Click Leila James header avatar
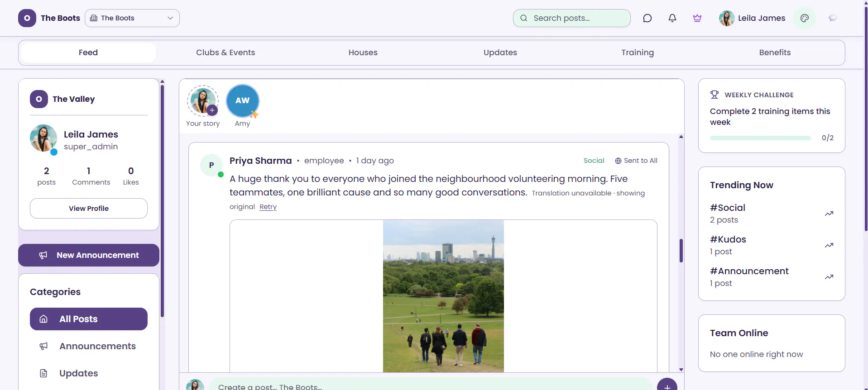868x390 pixels. [x=727, y=18]
